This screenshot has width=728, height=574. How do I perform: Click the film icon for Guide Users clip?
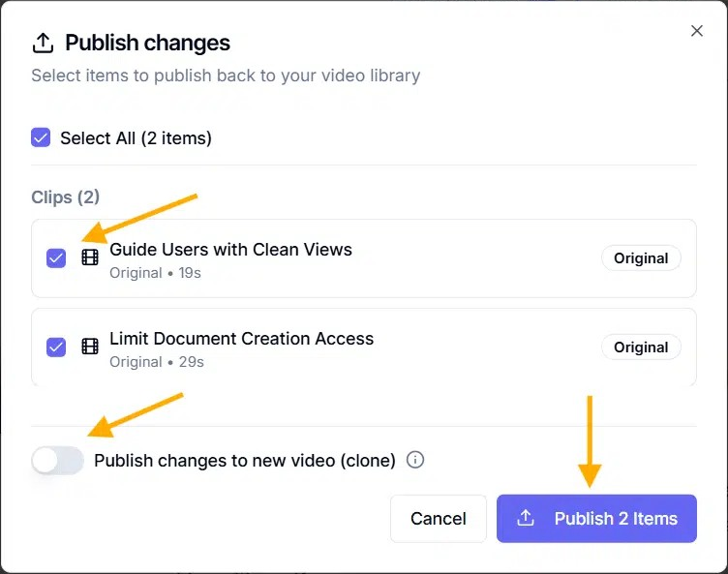click(90, 257)
